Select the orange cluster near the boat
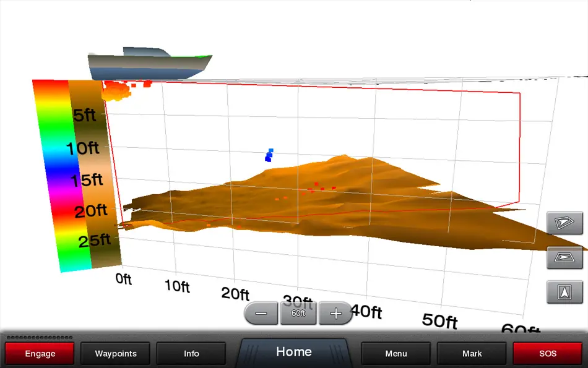Image resolution: width=588 pixels, height=368 pixels. pyautogui.click(x=116, y=91)
